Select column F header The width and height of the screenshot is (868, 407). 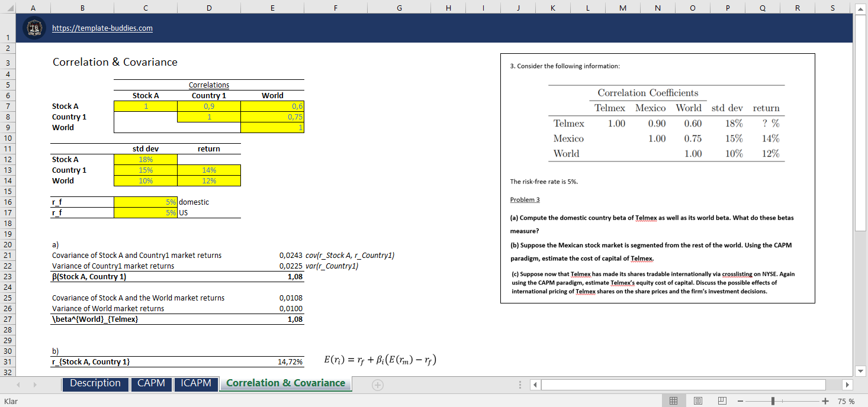[336, 7]
